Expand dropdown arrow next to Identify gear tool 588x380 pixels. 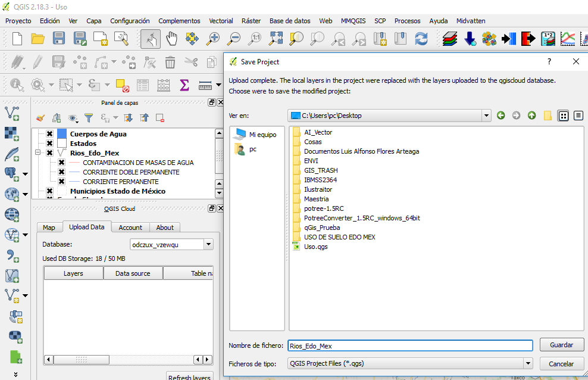tap(51, 85)
